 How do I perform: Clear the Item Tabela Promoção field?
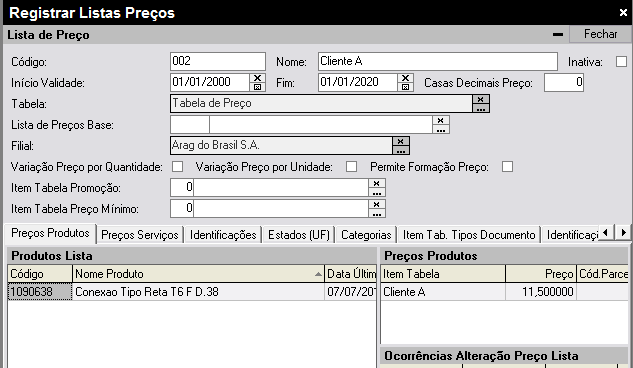click(x=377, y=184)
